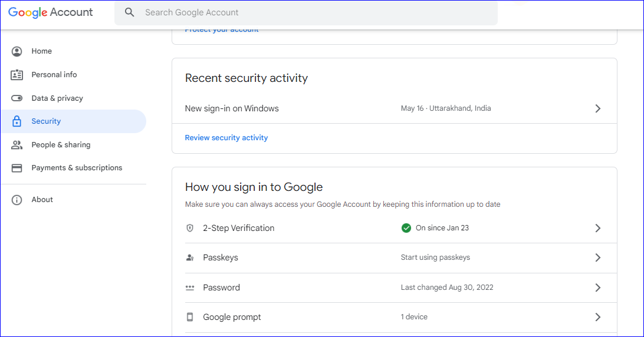Select the Security sidebar item

click(74, 121)
